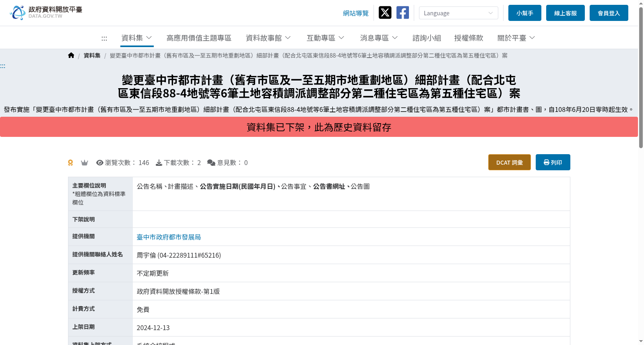
Task: Click the 政府資料開放授權條款-第1版 value
Action: [x=178, y=291]
